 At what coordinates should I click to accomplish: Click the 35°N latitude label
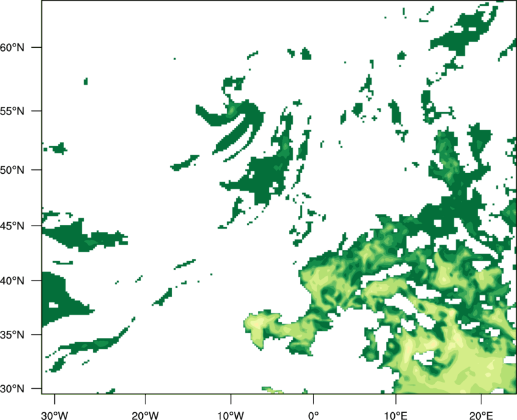pyautogui.click(x=12, y=335)
